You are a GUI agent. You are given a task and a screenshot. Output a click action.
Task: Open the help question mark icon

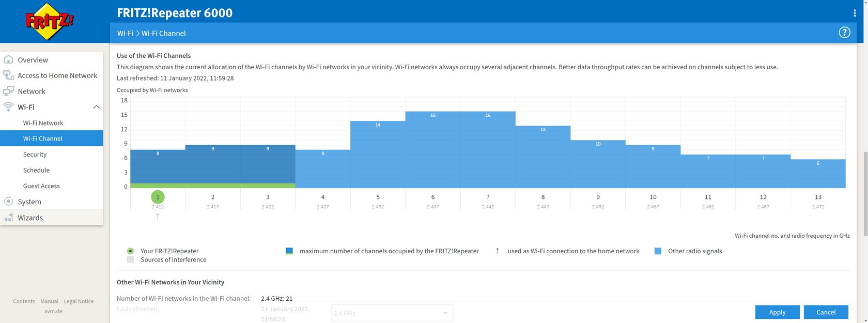pos(844,33)
